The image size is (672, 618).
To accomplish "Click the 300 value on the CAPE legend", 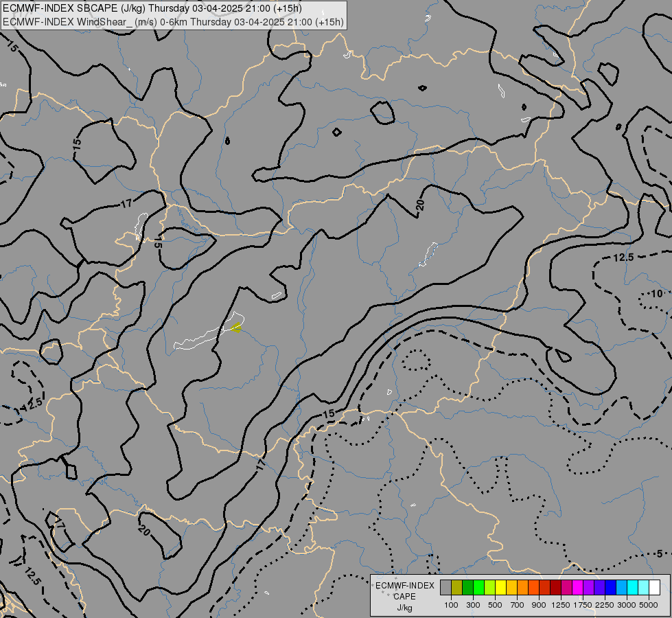I will (473, 605).
